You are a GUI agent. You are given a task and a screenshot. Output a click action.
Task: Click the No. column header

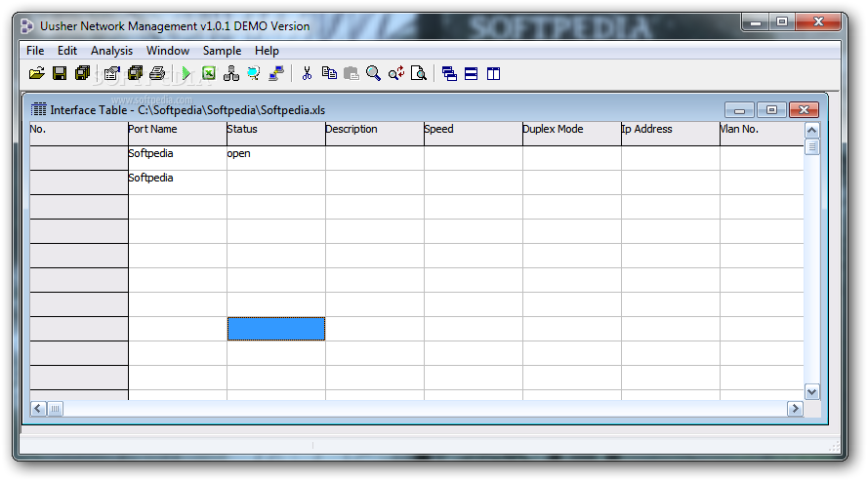79,134
